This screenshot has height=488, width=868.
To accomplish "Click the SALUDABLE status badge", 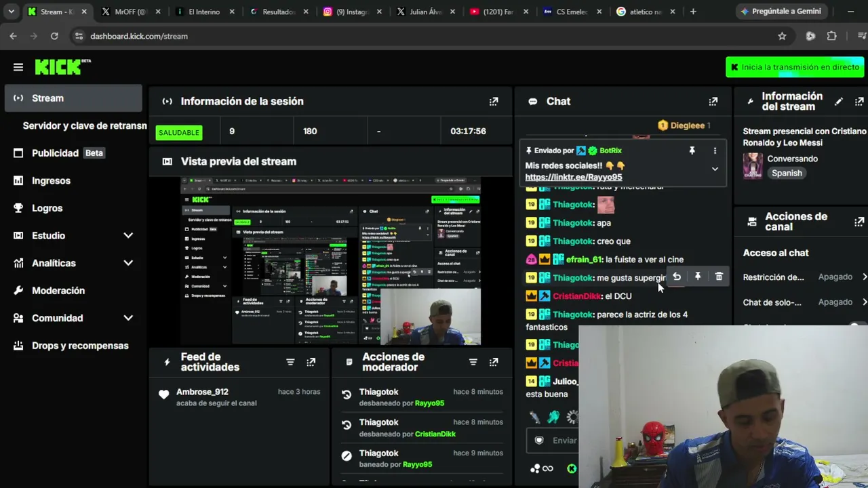I will 179,132.
